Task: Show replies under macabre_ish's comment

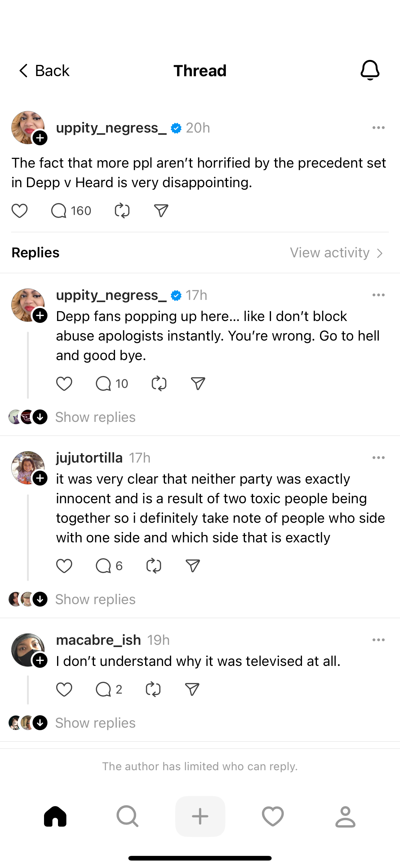Action: (95, 723)
